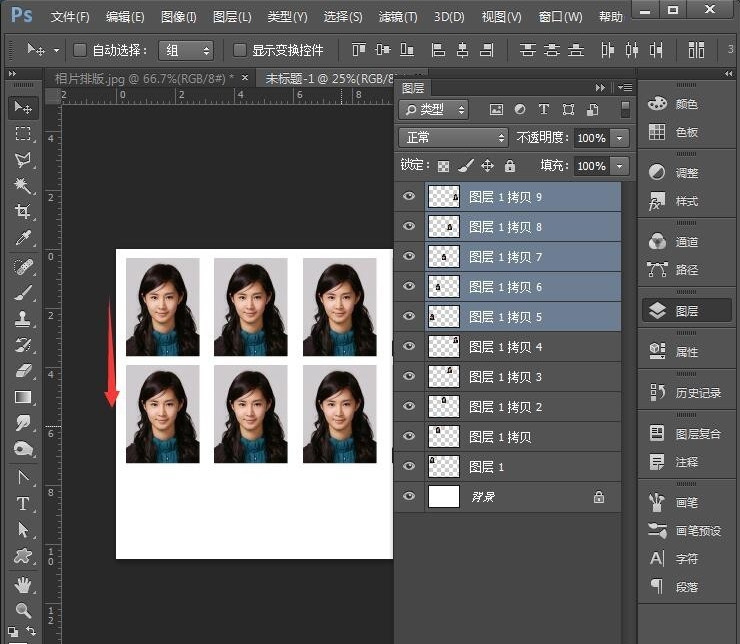The image size is (740, 644).
Task: Select the Horizontal Type tool
Action: coord(23,503)
